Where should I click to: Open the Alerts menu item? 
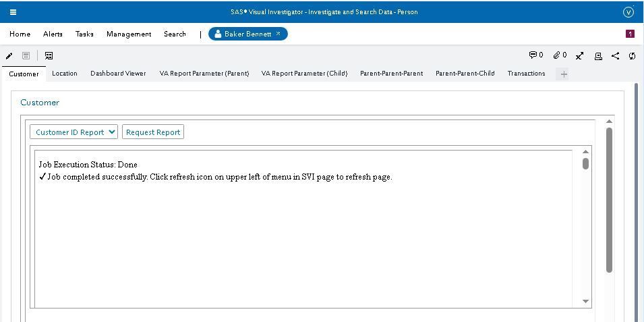click(53, 34)
